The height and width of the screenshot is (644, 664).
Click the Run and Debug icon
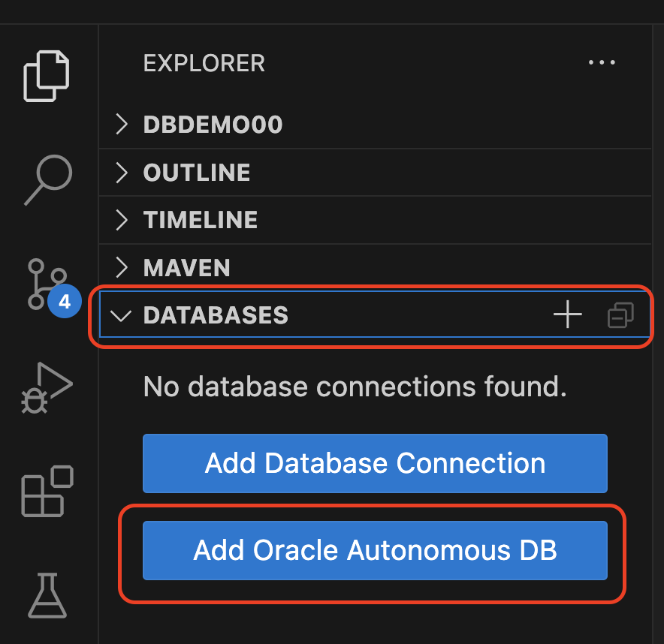[47, 387]
